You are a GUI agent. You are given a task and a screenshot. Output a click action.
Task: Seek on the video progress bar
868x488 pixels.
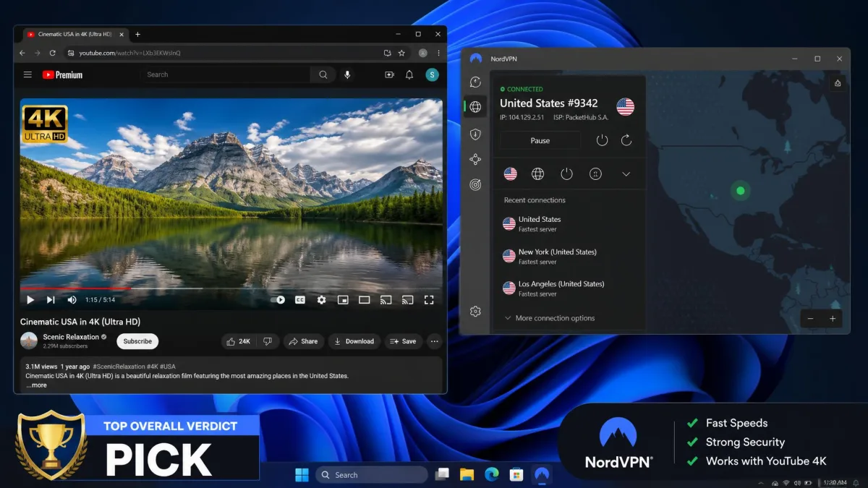(231, 288)
